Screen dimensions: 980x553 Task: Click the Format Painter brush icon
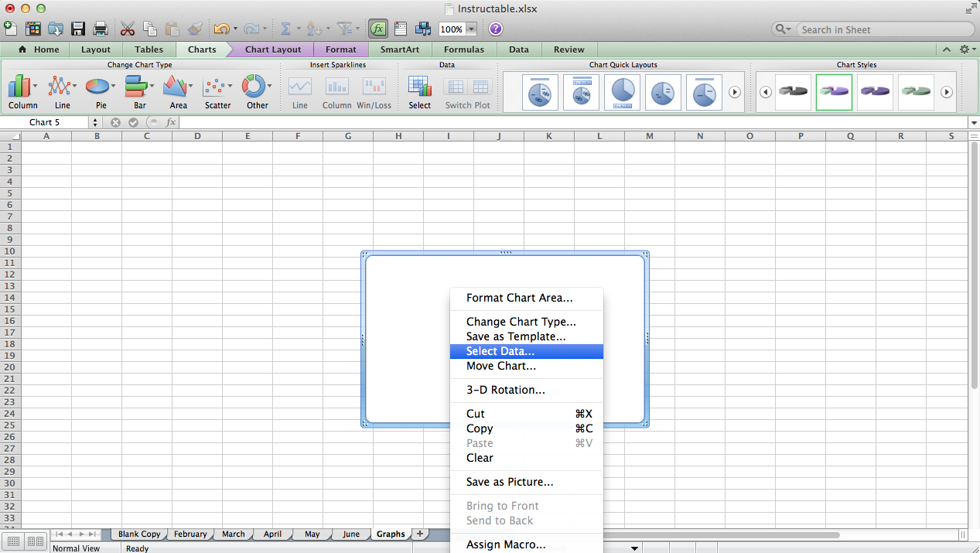tap(195, 29)
